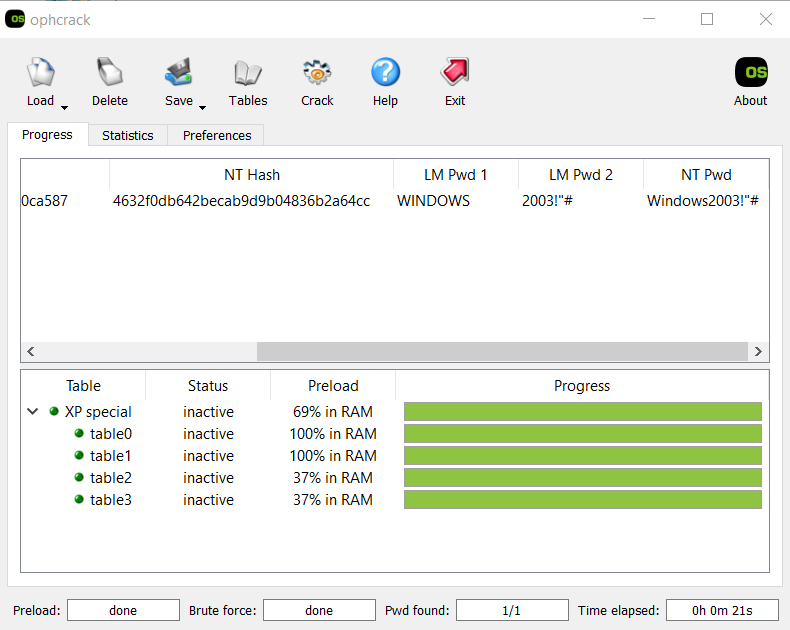Open the Load dropdown arrow

64,108
